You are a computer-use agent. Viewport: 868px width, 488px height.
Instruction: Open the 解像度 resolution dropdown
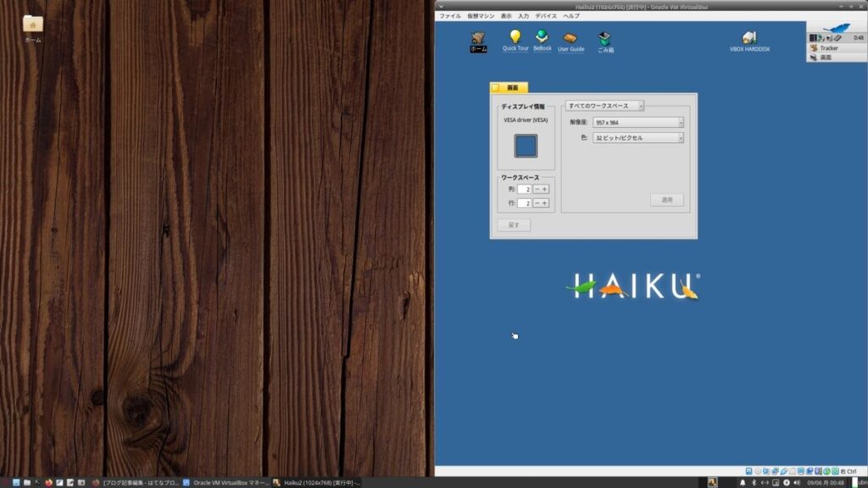(637, 122)
